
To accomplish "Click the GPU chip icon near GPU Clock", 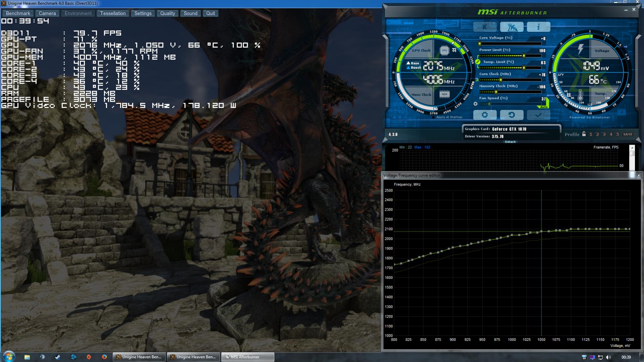I will pos(444,50).
